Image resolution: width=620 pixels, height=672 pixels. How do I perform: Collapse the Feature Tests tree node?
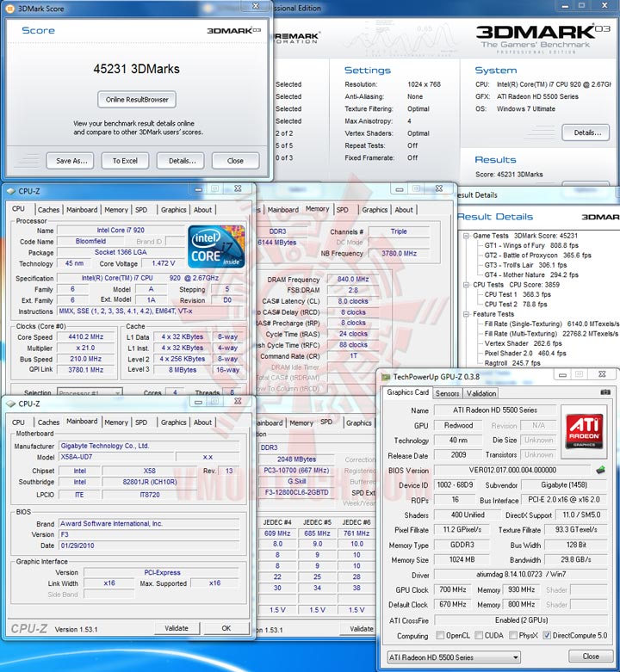(466, 314)
